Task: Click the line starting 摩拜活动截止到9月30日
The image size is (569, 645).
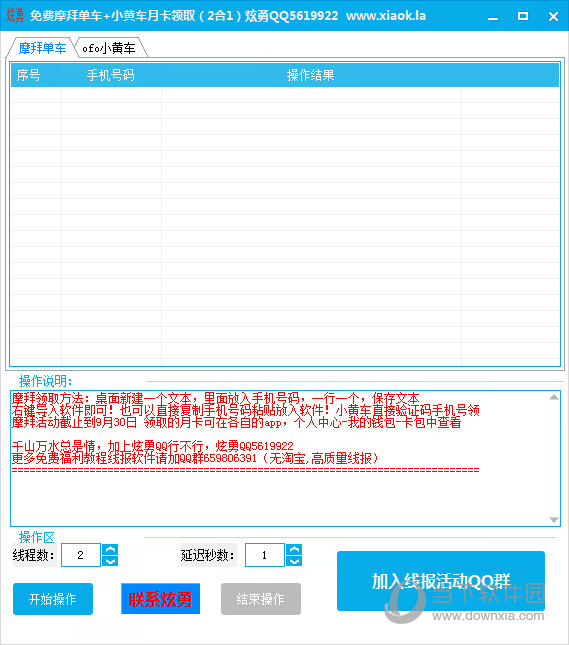Action: pos(237,422)
